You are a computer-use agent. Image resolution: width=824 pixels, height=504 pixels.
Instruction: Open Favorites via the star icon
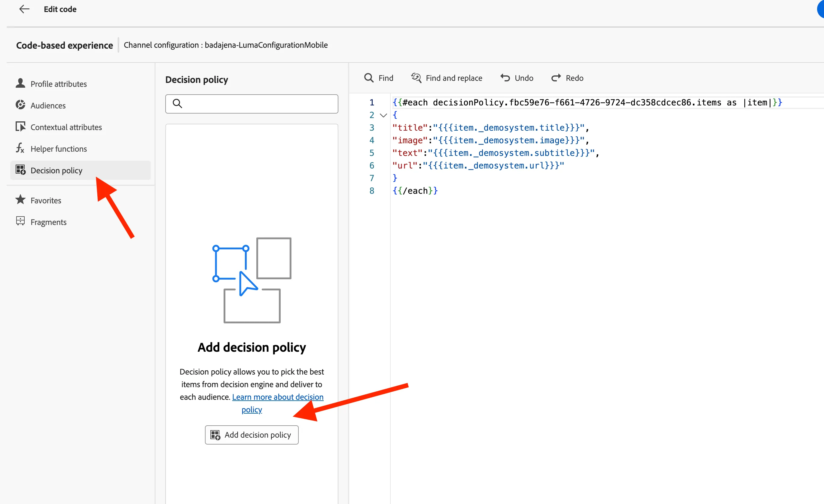pos(20,200)
